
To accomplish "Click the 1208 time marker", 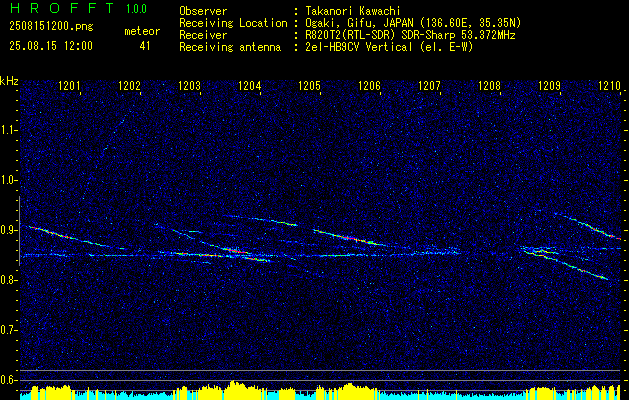I will point(489,85).
